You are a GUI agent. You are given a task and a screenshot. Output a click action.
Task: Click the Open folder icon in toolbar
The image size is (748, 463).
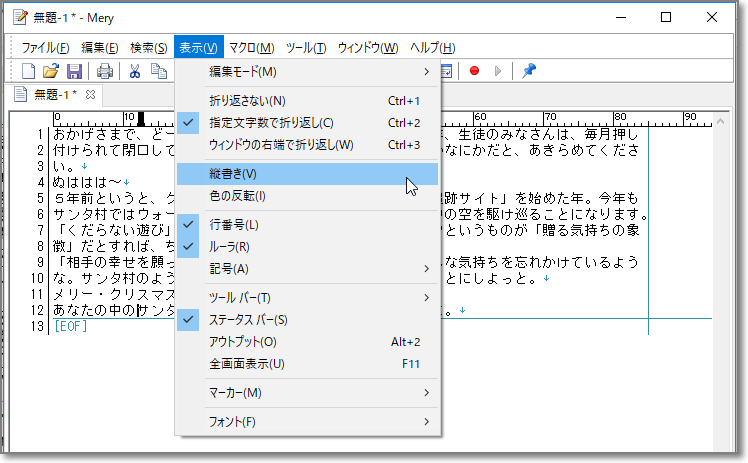coord(51,71)
